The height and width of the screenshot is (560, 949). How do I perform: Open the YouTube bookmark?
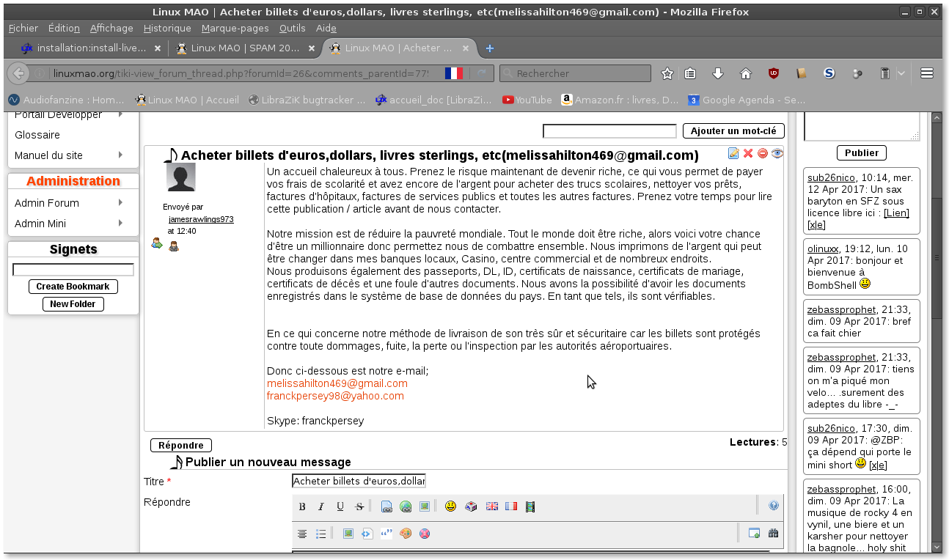pyautogui.click(x=527, y=100)
